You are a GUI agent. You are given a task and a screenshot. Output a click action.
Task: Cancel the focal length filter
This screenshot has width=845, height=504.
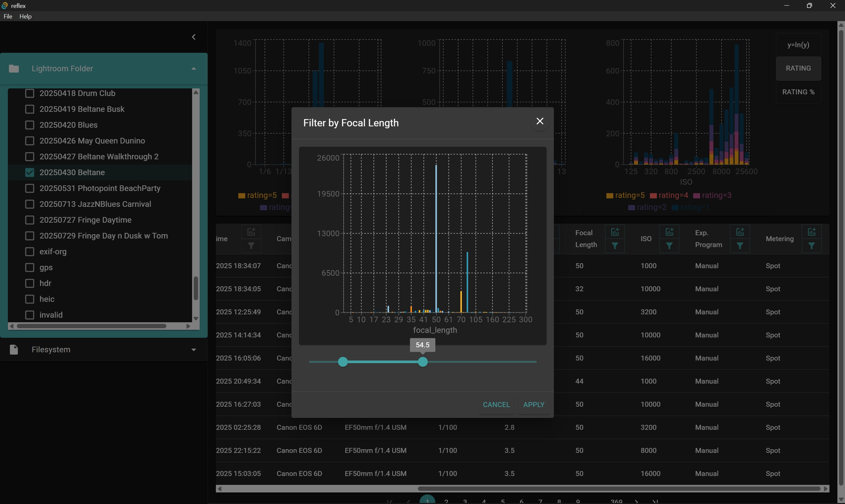(x=496, y=404)
